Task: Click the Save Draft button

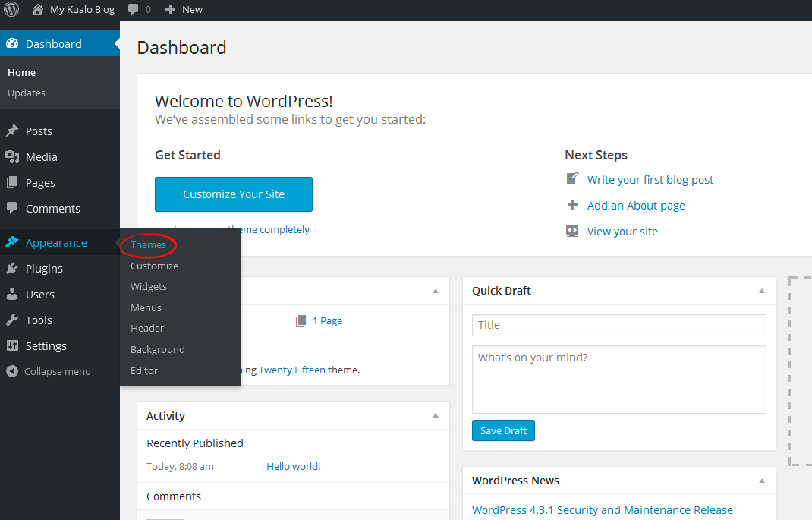Action: [x=503, y=430]
